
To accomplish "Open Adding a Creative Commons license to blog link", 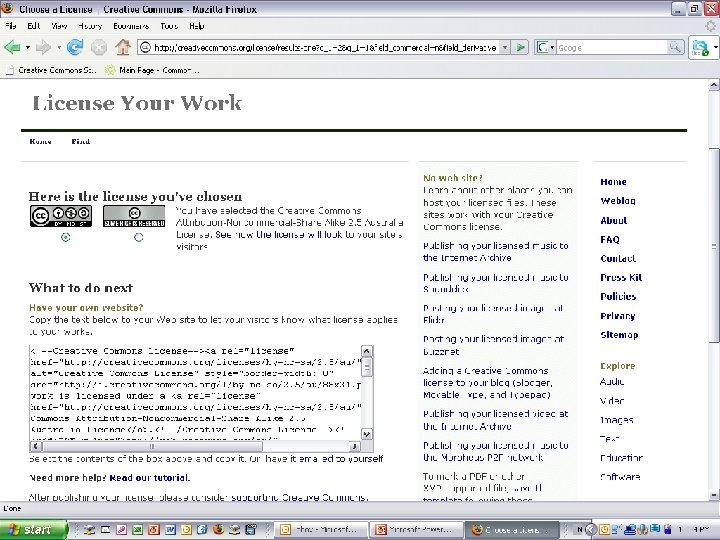I will point(487,382).
